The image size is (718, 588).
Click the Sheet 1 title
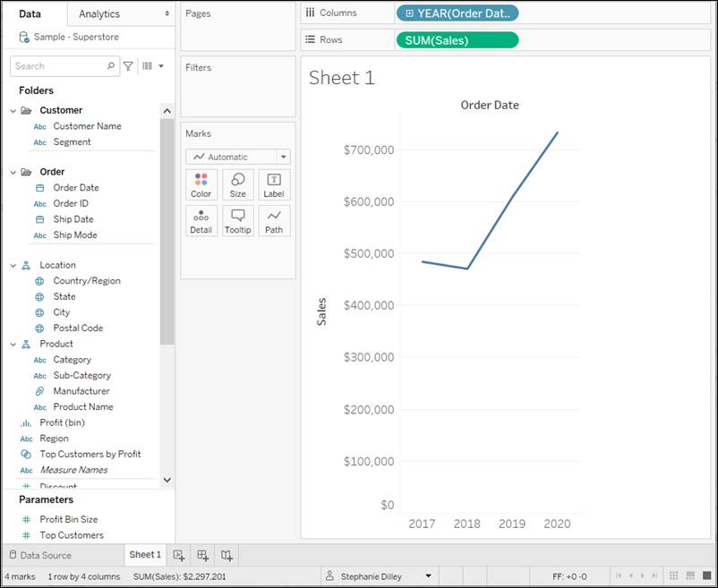coord(342,78)
